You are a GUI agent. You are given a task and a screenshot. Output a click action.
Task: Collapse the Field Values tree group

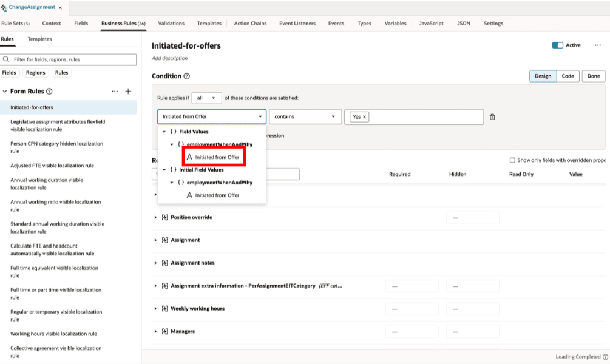164,132
